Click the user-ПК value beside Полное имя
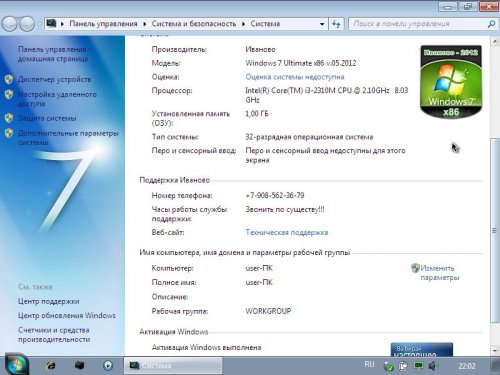Viewport: 500px width, 375px height. tap(259, 282)
